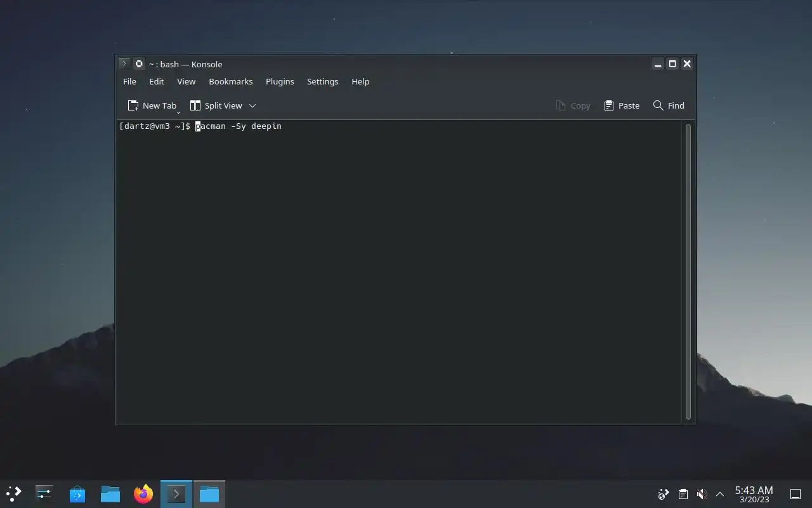Open the File menu
The width and height of the screenshot is (812, 508).
129,81
